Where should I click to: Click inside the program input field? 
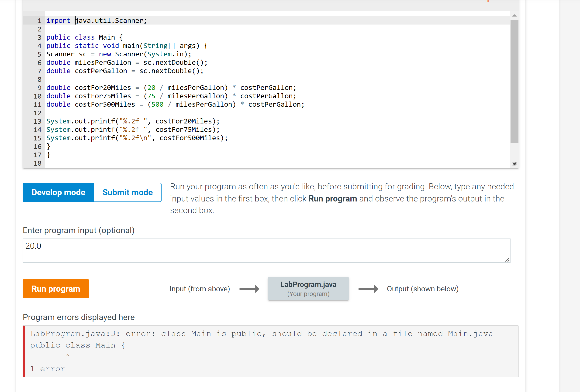(x=250, y=251)
